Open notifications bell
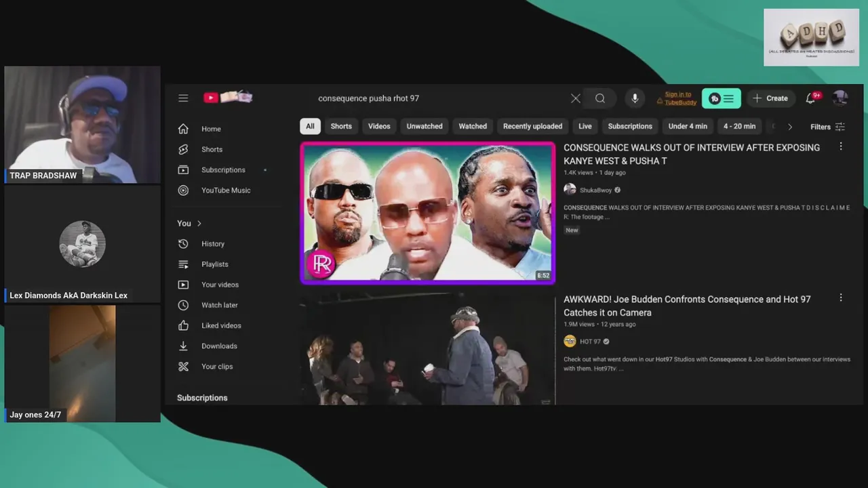The width and height of the screenshot is (868, 488). (811, 98)
